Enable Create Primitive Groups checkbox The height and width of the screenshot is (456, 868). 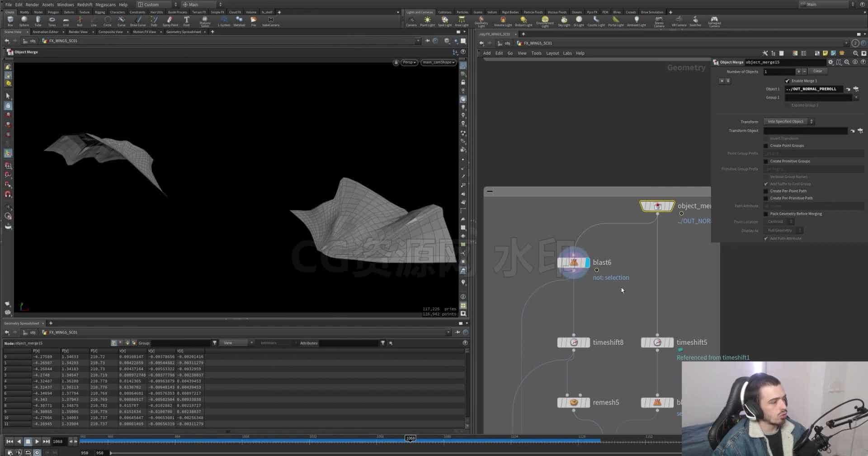click(x=766, y=161)
